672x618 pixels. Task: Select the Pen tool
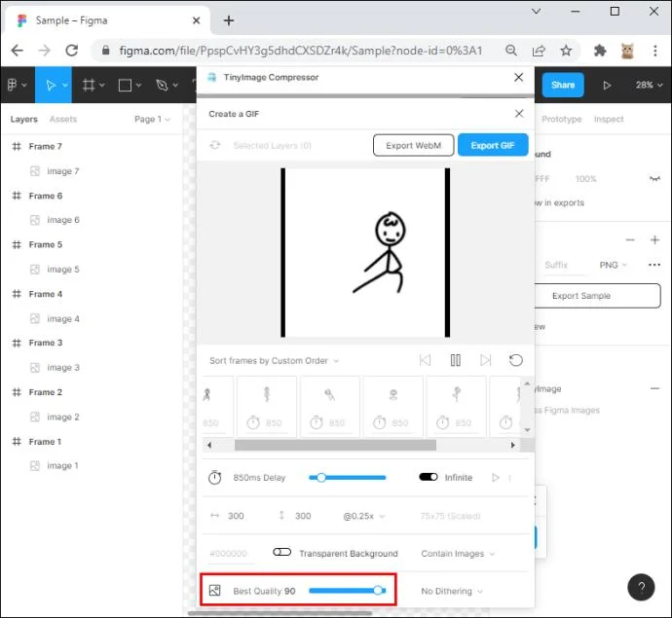pyautogui.click(x=162, y=86)
